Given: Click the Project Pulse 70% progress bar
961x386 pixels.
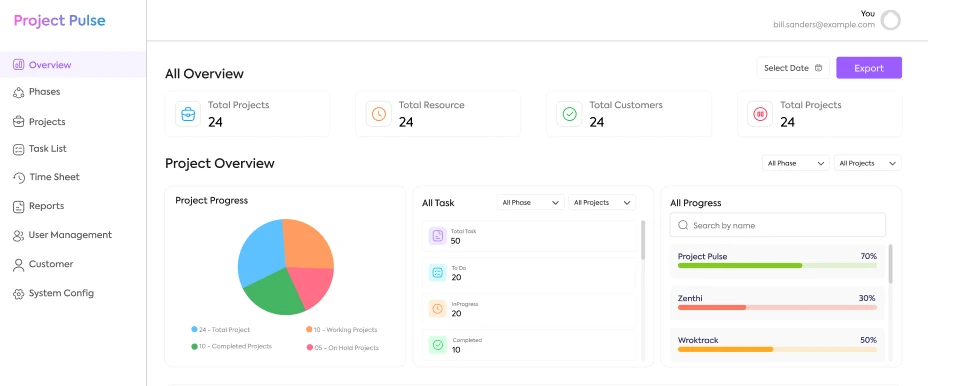Looking at the screenshot, I should (777, 265).
